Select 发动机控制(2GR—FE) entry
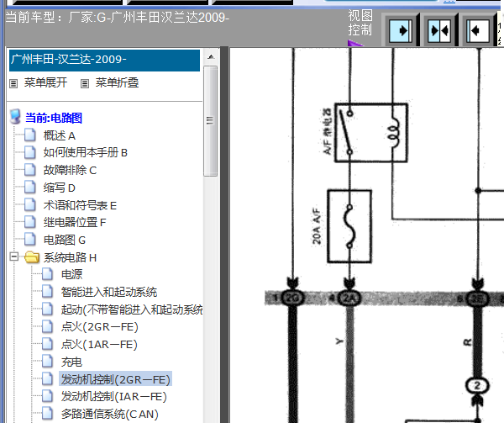Screen dimensions: 504x423 (115, 379)
